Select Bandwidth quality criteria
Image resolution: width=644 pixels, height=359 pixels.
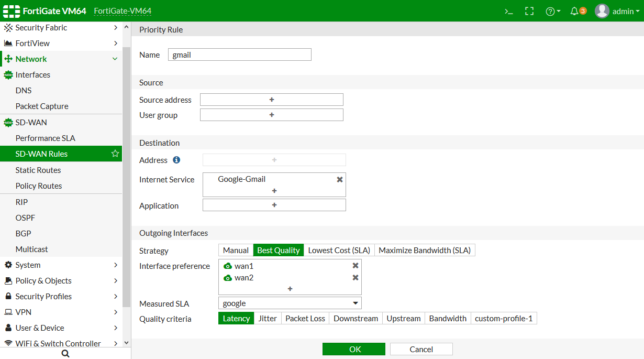(x=448, y=319)
